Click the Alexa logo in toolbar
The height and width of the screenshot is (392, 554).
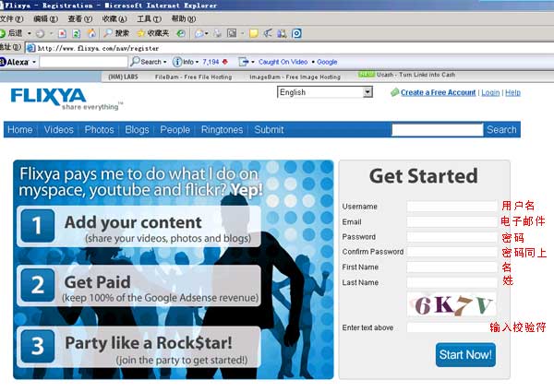click(17, 62)
